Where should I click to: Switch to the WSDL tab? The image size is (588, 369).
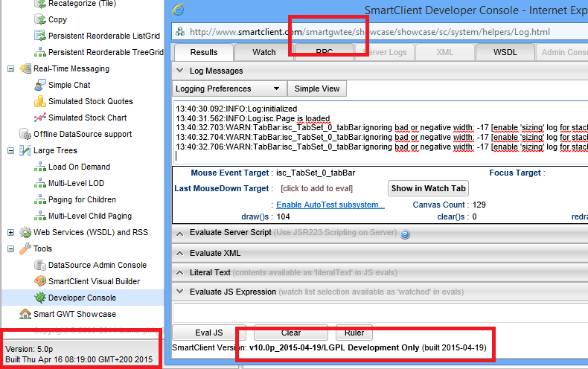tap(505, 52)
